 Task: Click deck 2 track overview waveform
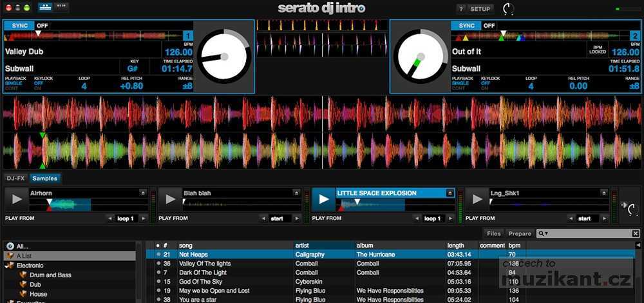point(540,35)
